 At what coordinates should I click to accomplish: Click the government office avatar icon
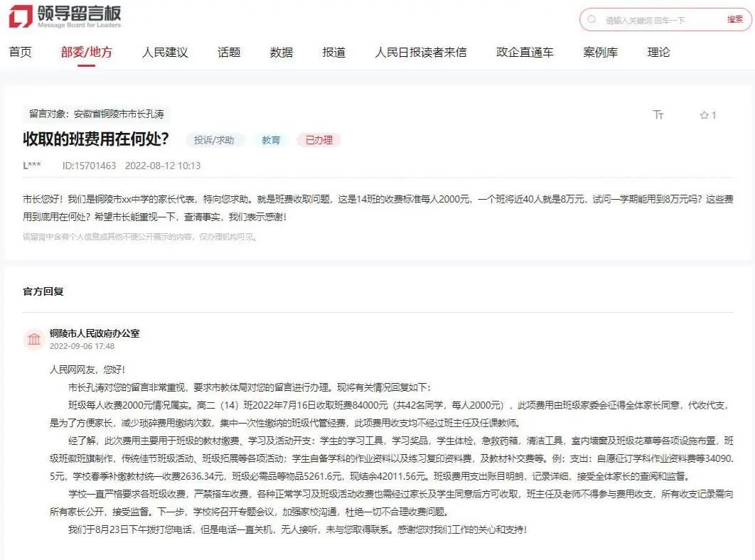[34, 340]
